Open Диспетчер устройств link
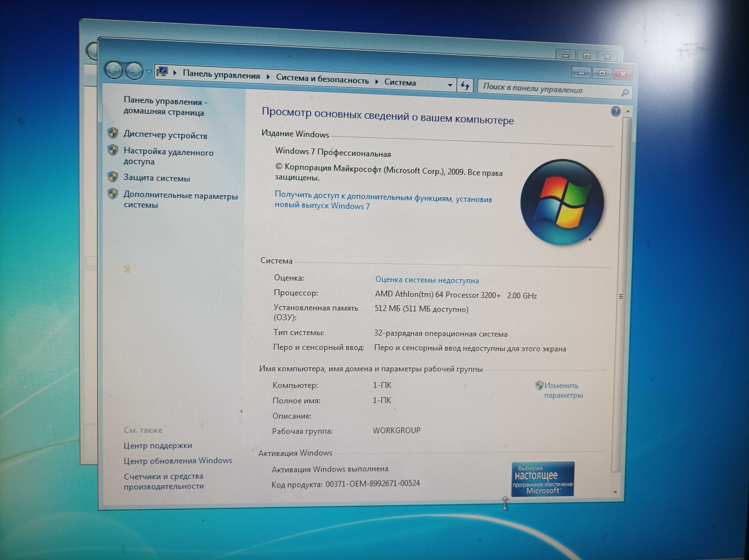The height and width of the screenshot is (560, 749). click(165, 135)
